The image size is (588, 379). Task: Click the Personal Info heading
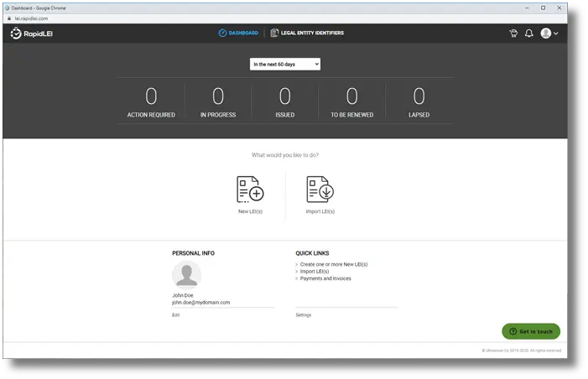193,253
